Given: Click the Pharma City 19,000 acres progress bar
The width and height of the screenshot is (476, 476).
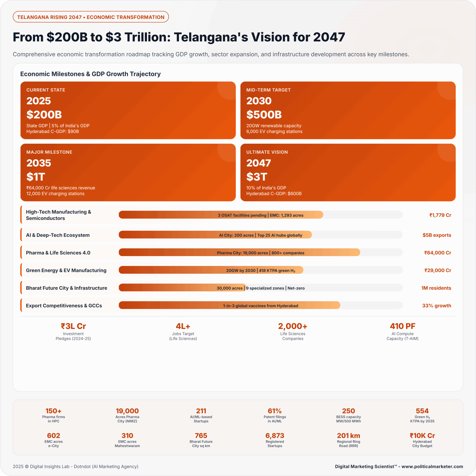Looking at the screenshot, I should pyautogui.click(x=260, y=253).
